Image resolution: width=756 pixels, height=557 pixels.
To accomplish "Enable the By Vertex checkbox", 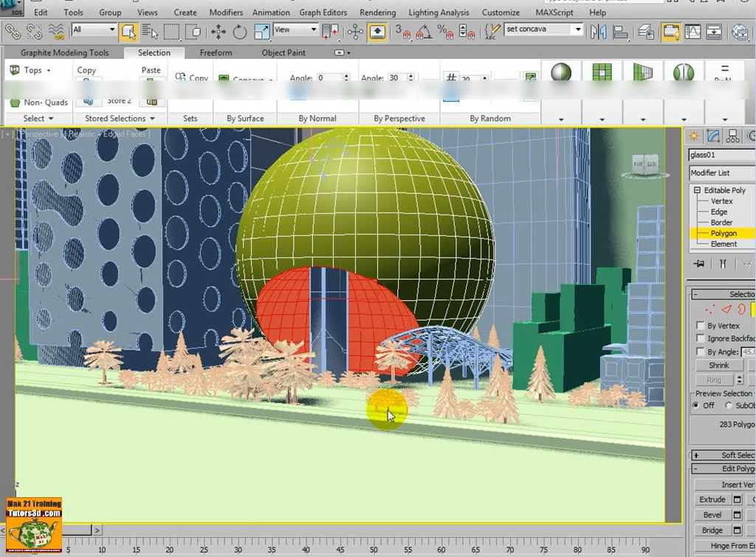I will coord(700,325).
